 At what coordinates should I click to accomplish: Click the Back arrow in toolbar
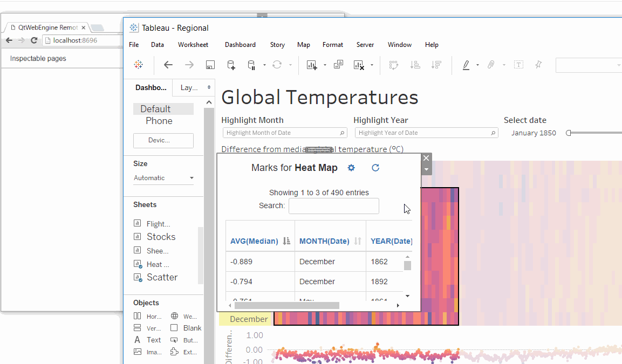[168, 65]
